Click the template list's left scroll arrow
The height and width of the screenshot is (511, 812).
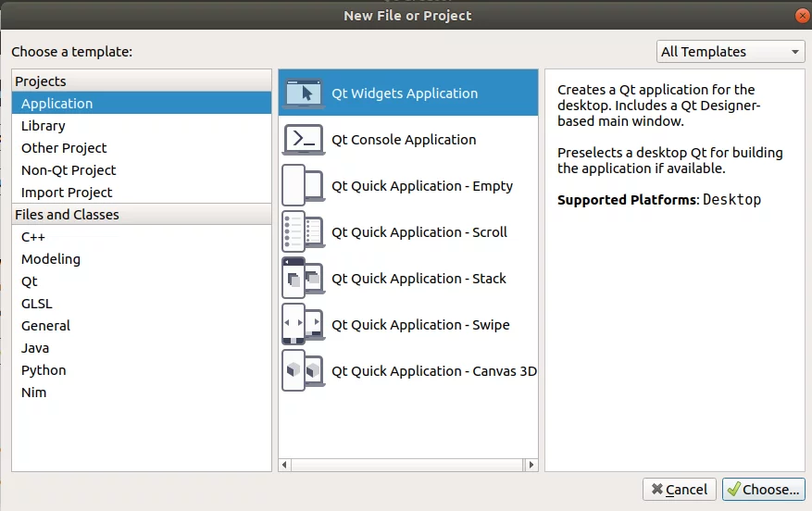284,465
